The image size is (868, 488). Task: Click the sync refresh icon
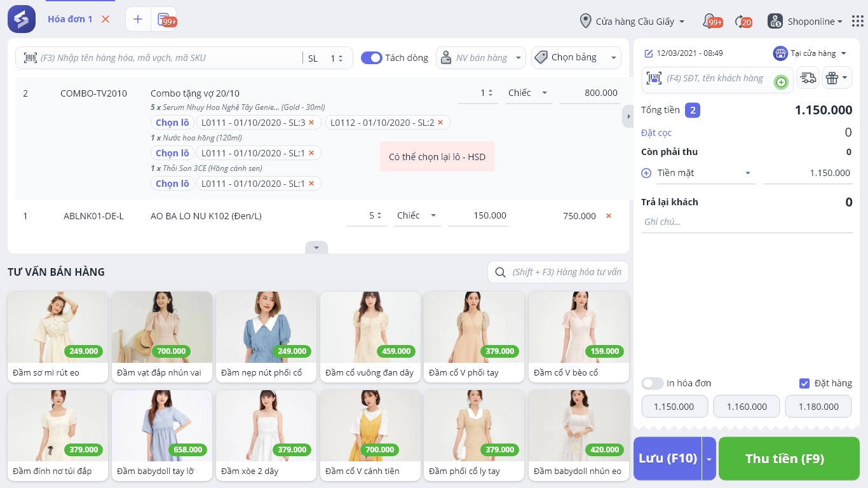pyautogui.click(x=741, y=21)
